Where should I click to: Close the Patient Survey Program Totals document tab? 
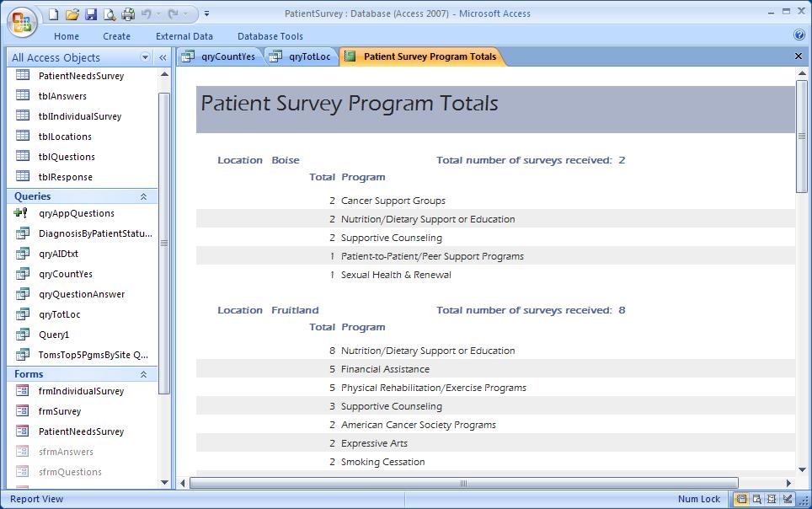click(x=799, y=56)
